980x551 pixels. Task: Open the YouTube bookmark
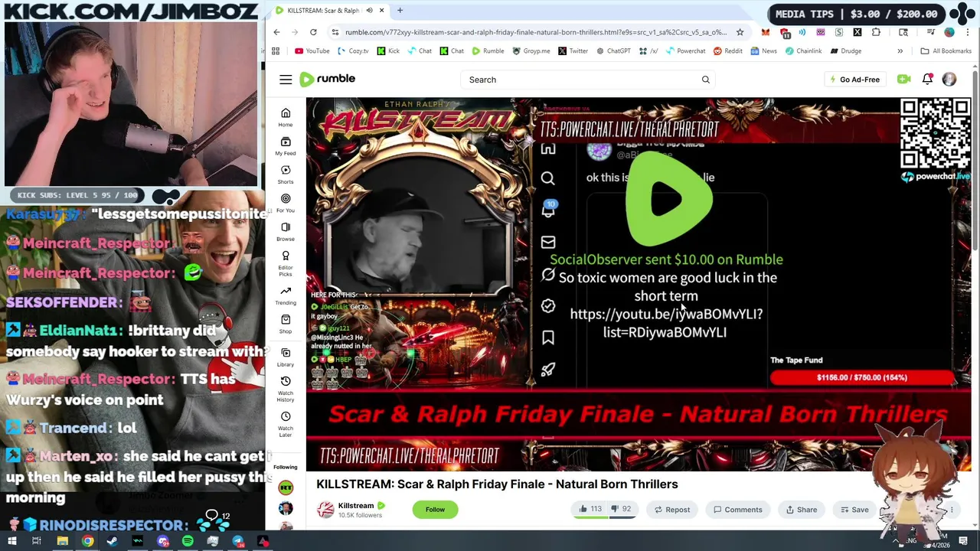coord(312,51)
